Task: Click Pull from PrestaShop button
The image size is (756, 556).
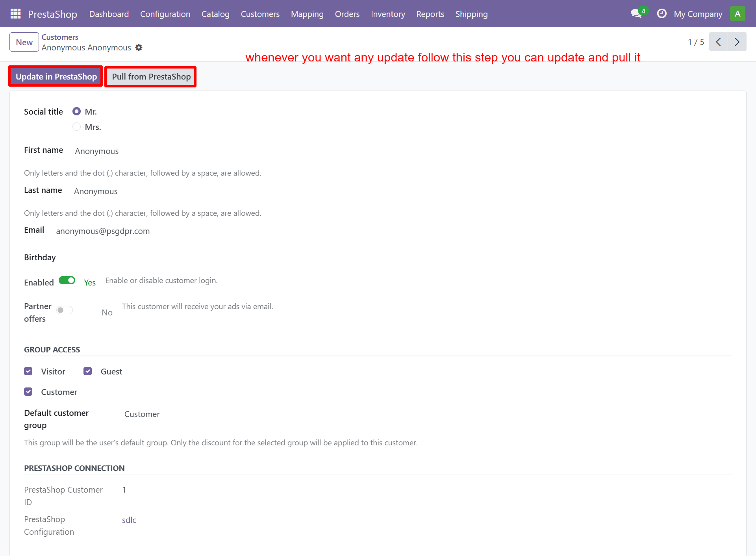Action: [x=151, y=77]
